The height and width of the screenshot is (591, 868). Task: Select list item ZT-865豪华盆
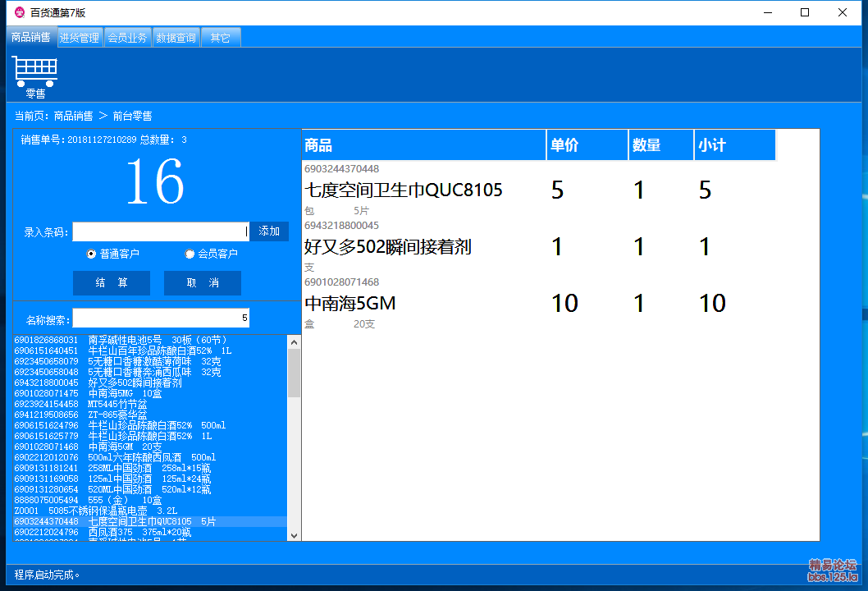pyautogui.click(x=149, y=415)
